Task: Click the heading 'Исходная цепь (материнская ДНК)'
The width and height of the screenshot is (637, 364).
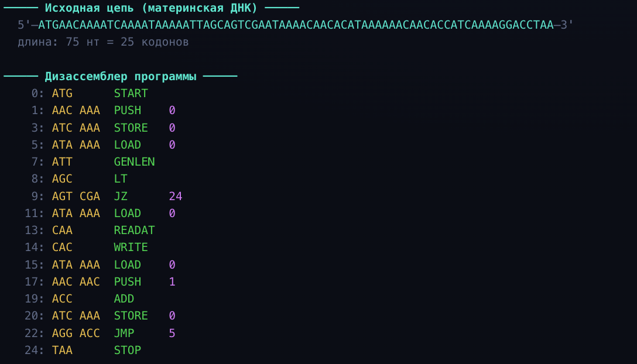Action: pyautogui.click(x=151, y=8)
